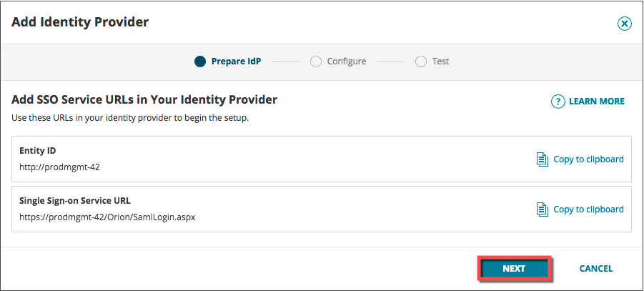Select the filled Prepare IdP step circle
The image size is (644, 291).
200,61
